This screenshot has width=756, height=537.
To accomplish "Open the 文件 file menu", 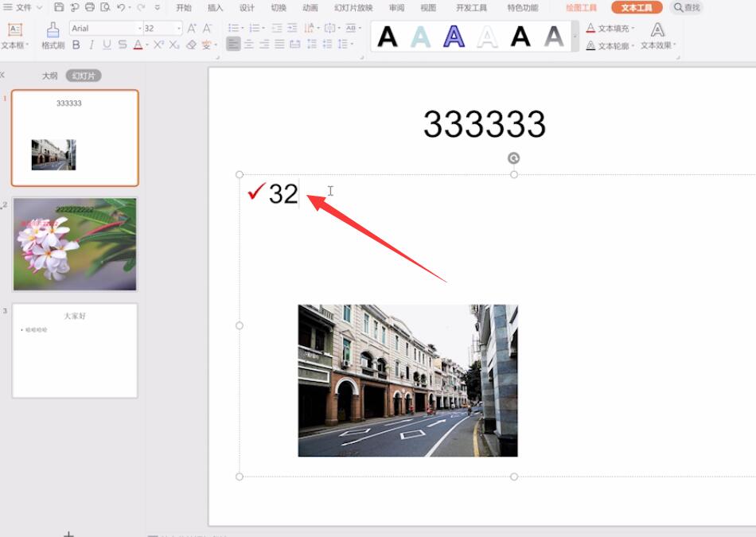I will tap(22, 7).
